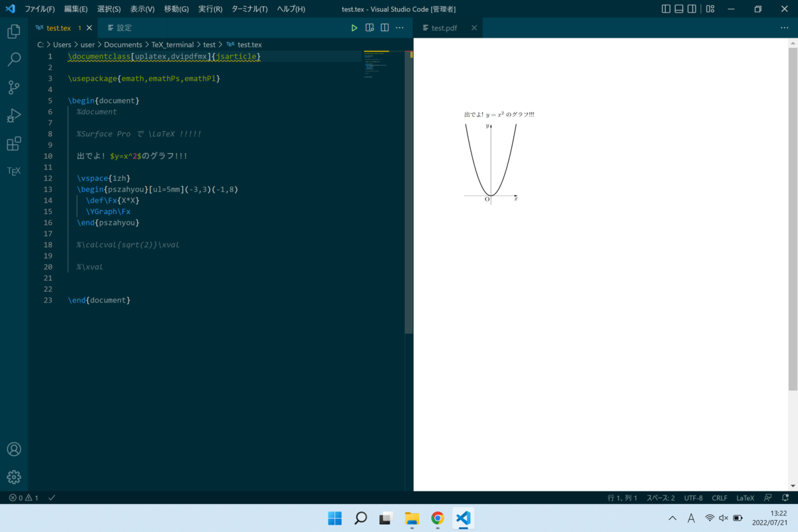
Task: Open the TeX (LaTeX Workshop) sidebar
Action: click(x=13, y=171)
